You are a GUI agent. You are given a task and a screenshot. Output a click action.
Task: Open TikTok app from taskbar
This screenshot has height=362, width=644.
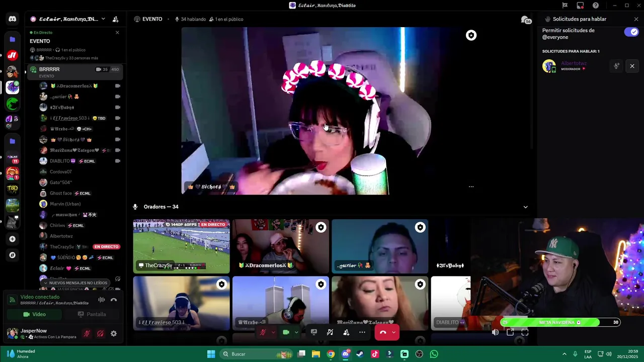pos(375,354)
